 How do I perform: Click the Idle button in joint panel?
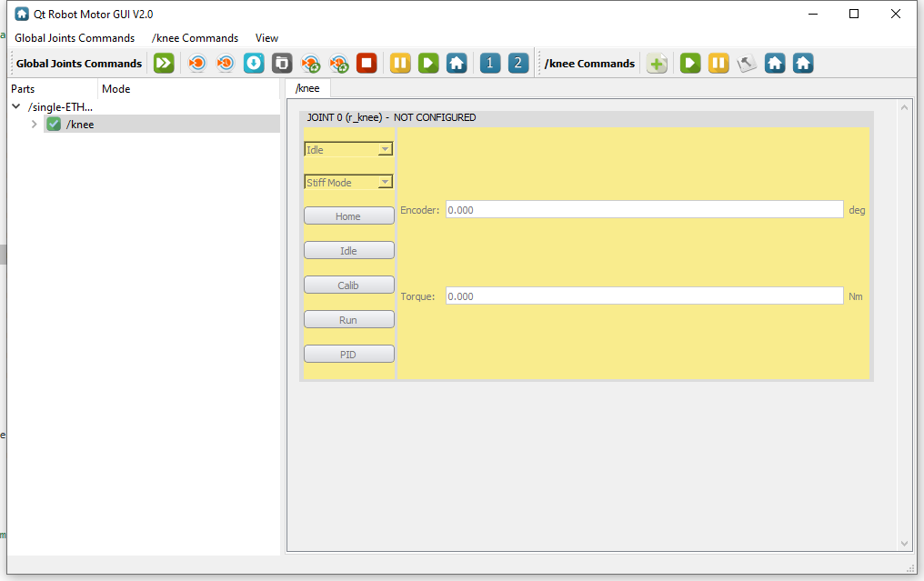(x=349, y=250)
